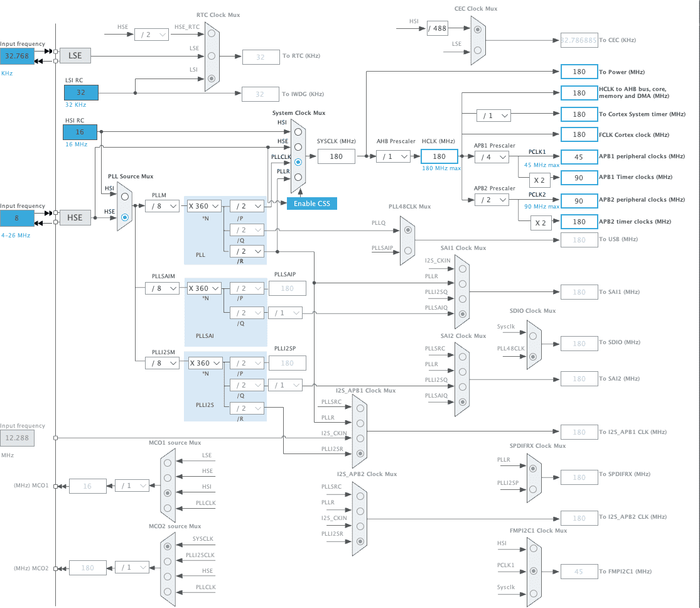Select HSI/488 input of CEC Clock Mux
The height and width of the screenshot is (608, 700).
(478, 30)
